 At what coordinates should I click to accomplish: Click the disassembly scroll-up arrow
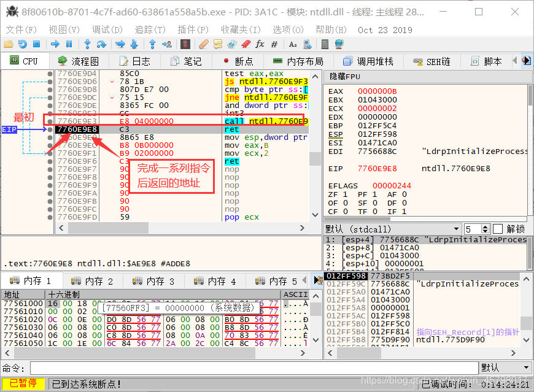point(315,77)
